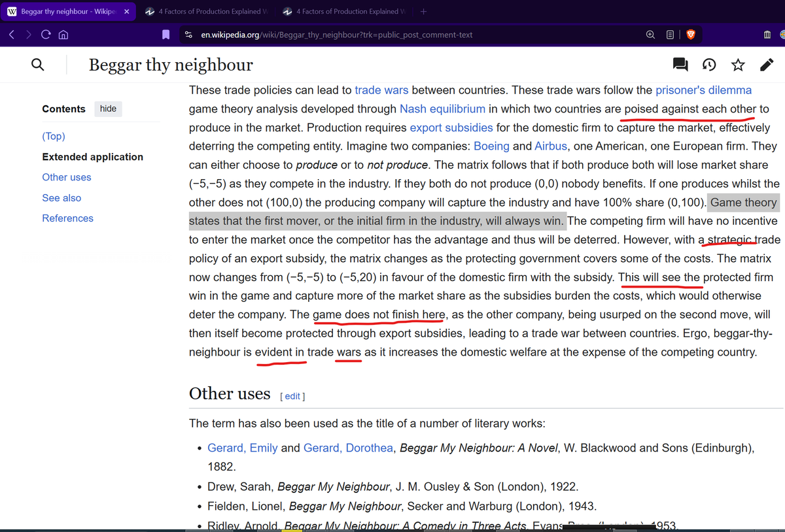
Task: Open Gerard, Dorothea author link
Action: point(348,448)
